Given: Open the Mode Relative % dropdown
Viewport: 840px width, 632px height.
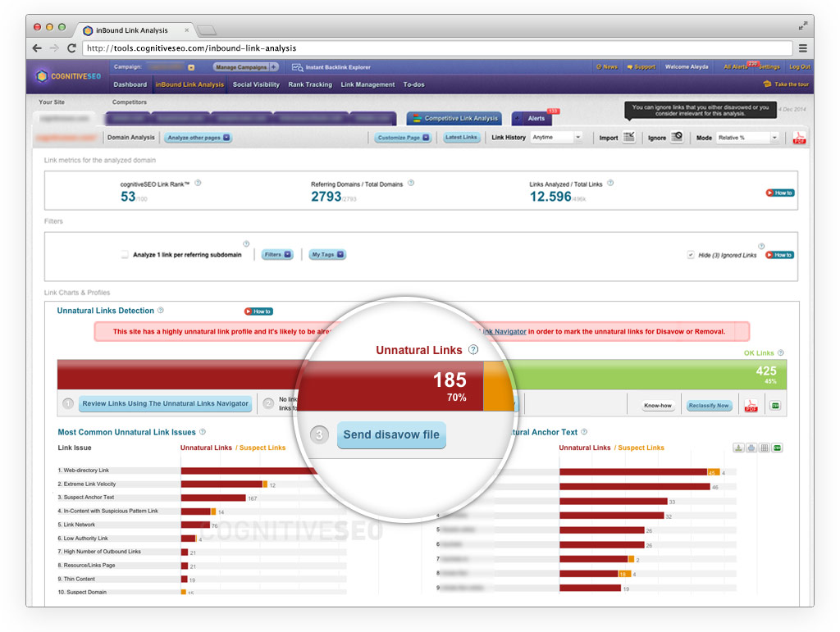Looking at the screenshot, I should click(x=748, y=138).
